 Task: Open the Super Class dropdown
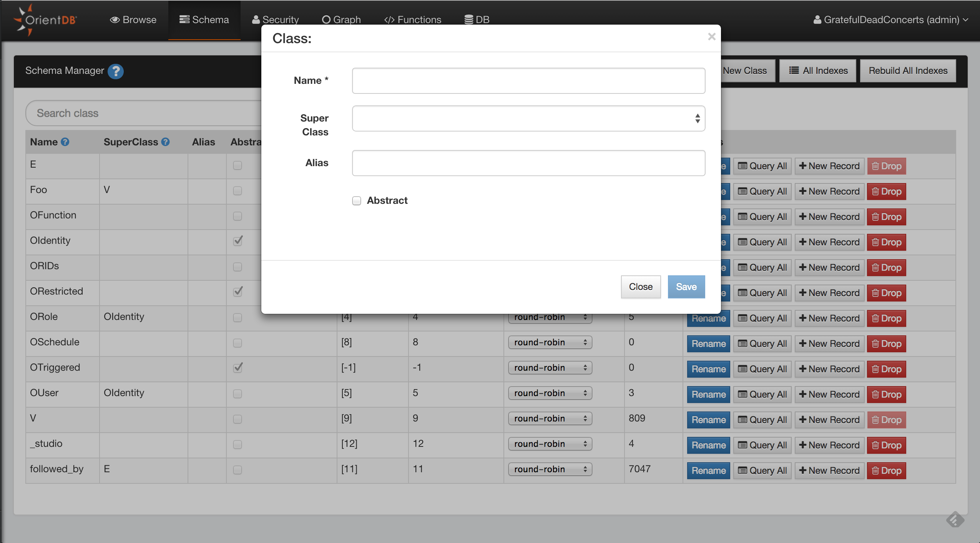pos(528,118)
